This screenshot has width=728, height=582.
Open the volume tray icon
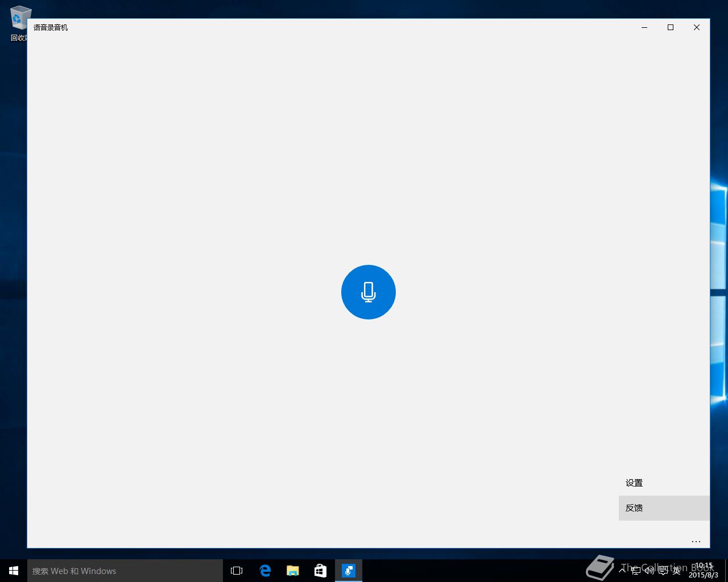coord(650,571)
